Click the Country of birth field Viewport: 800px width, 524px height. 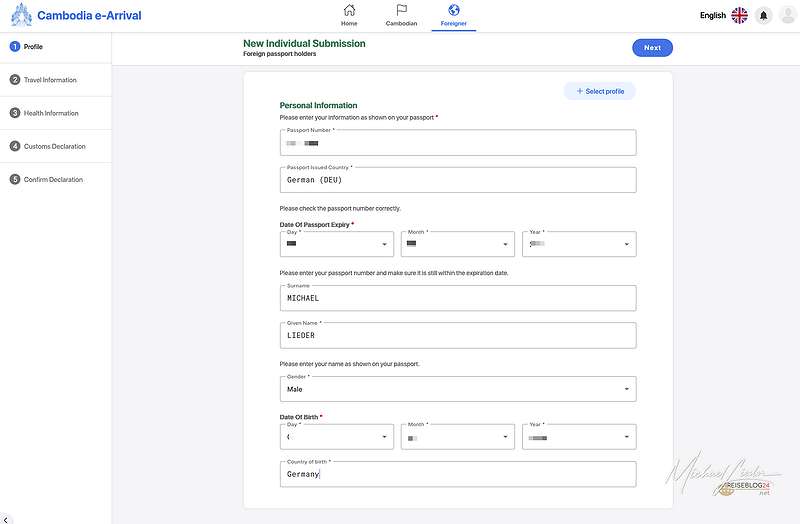[458, 474]
